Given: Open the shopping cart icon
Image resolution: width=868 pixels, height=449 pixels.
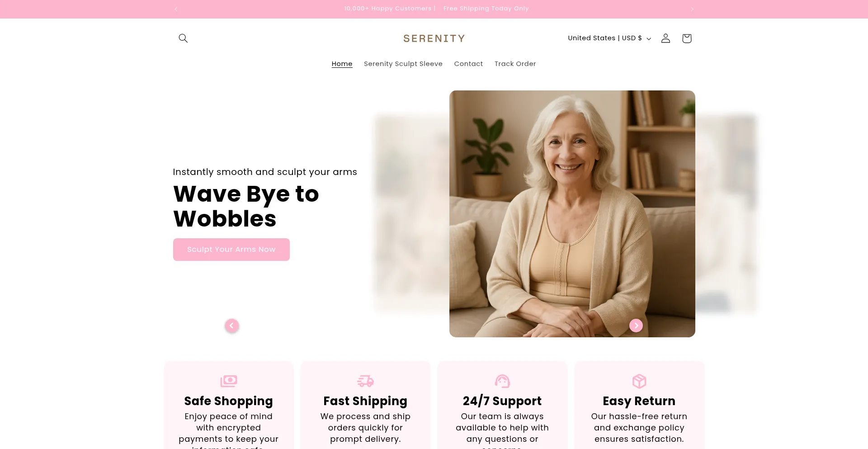Looking at the screenshot, I should pos(687,38).
